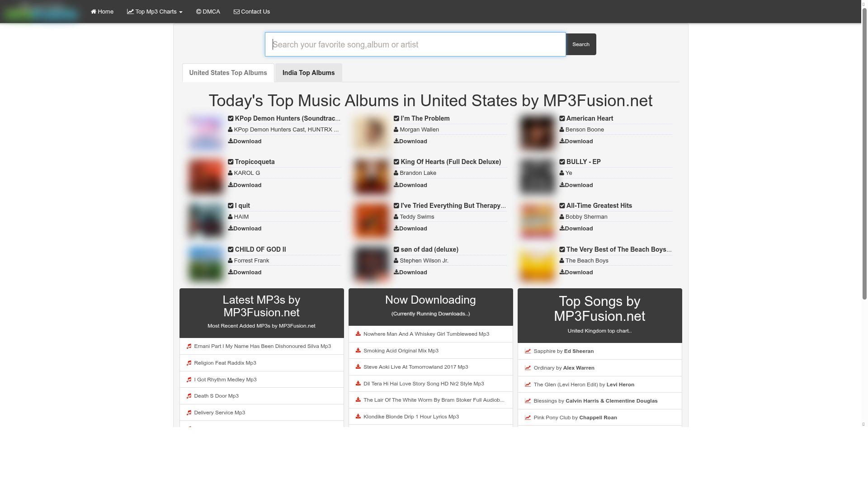Click the music note icon beside Religion Feat Raddix Mp3
The height and width of the screenshot is (488, 868).
tap(189, 362)
